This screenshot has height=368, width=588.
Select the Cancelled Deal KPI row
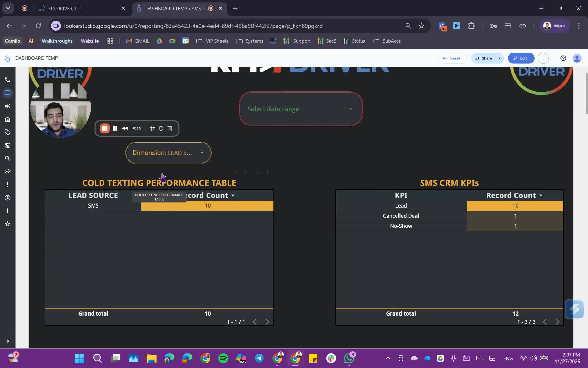click(449, 216)
